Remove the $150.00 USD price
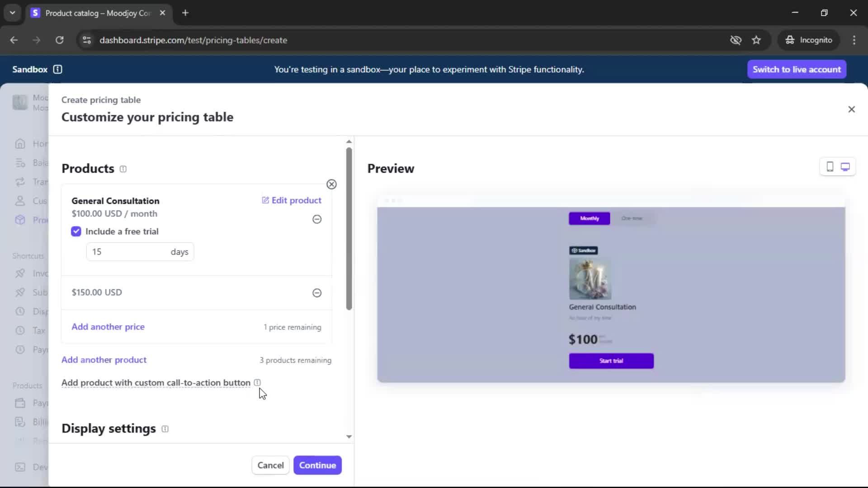This screenshot has width=868, height=488. [317, 293]
